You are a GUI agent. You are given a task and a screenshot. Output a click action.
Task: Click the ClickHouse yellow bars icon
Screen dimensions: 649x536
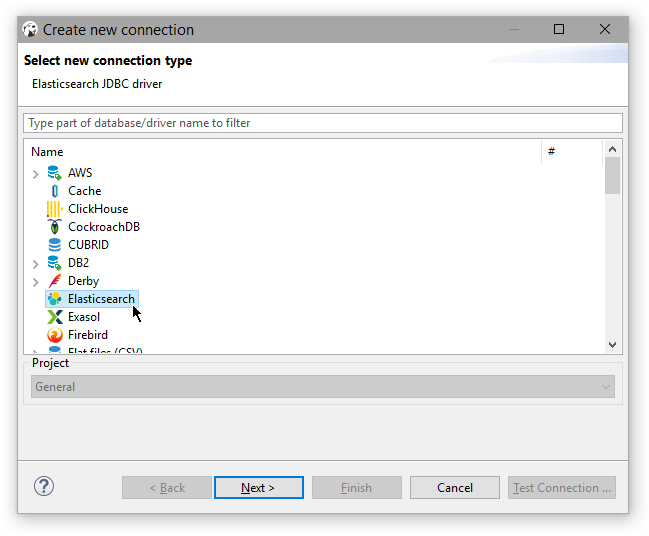(54, 209)
